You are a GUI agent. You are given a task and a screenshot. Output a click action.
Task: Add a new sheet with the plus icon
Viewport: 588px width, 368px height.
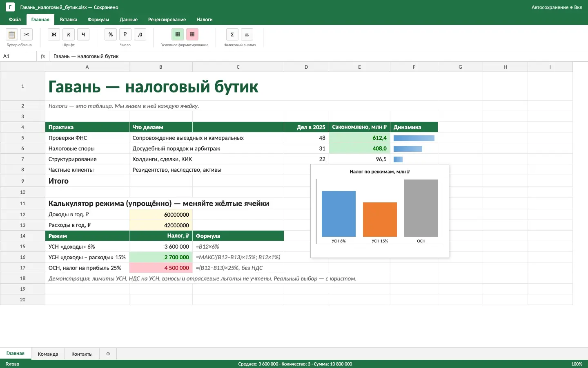point(108,354)
